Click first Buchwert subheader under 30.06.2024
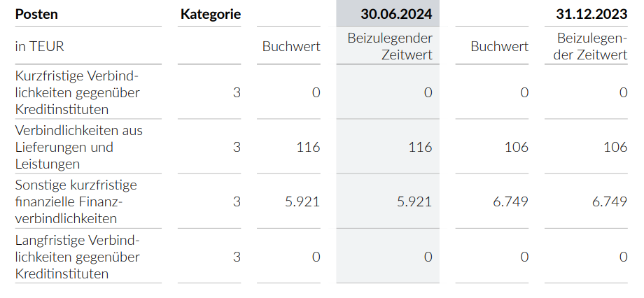The height and width of the screenshot is (298, 644). [x=291, y=46]
